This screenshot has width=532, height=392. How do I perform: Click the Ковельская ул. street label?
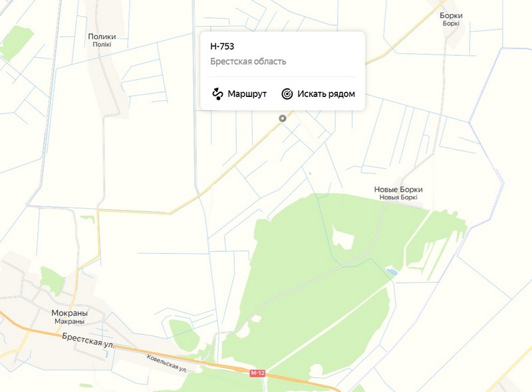[x=167, y=364]
